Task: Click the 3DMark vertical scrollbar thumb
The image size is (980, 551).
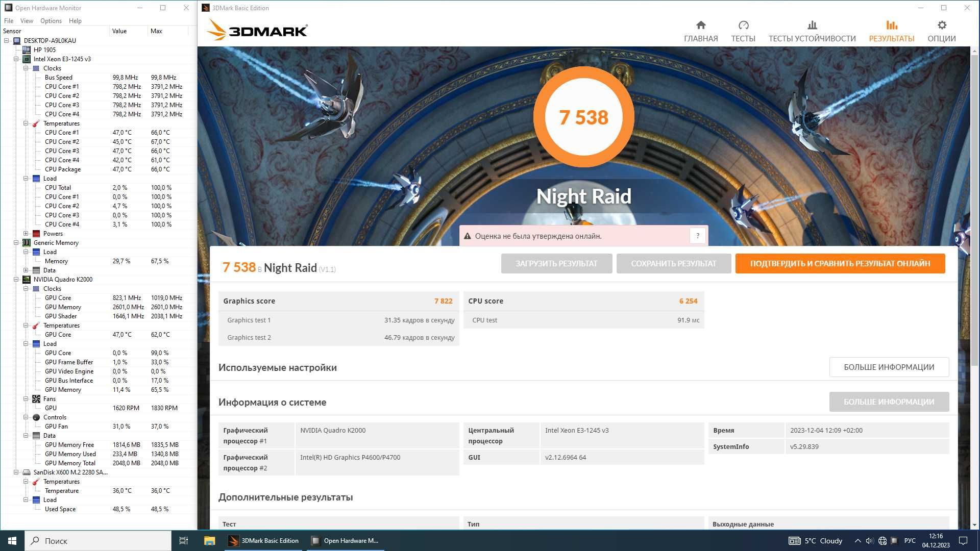Action: click(974, 209)
